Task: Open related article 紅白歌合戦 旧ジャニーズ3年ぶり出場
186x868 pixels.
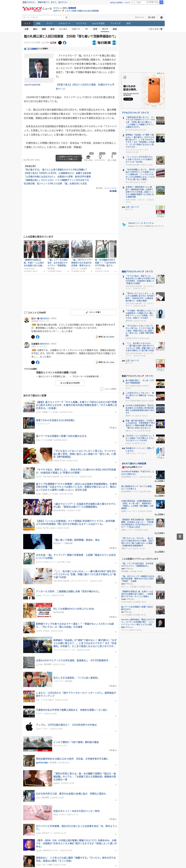Action: 55,183
